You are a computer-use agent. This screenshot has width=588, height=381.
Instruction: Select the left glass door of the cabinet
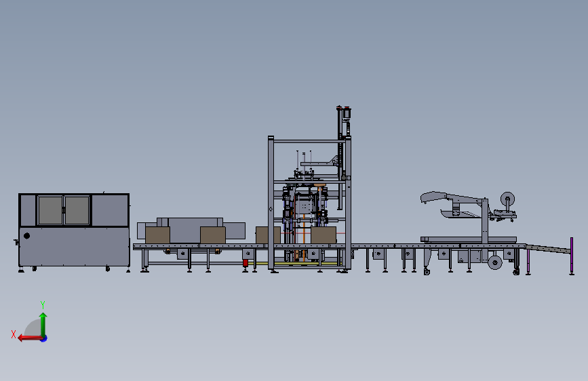[x=50, y=210]
